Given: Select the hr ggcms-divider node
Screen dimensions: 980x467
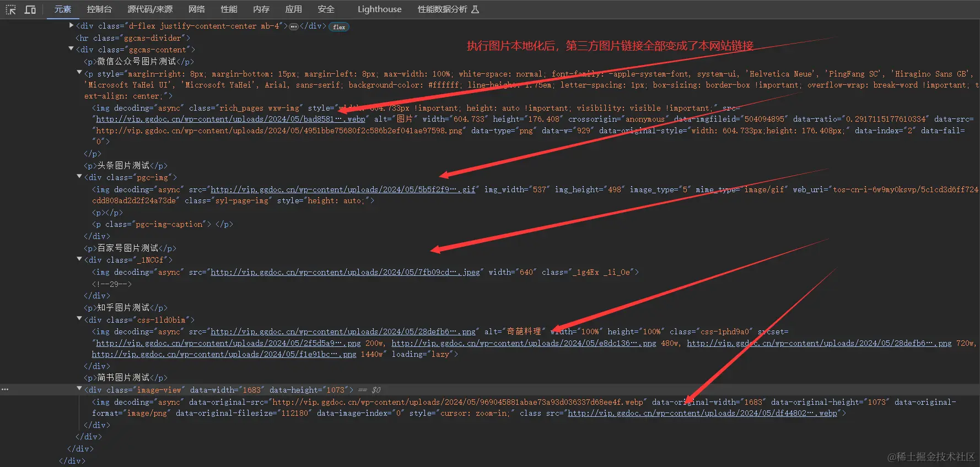Looking at the screenshot, I should pyautogui.click(x=133, y=38).
